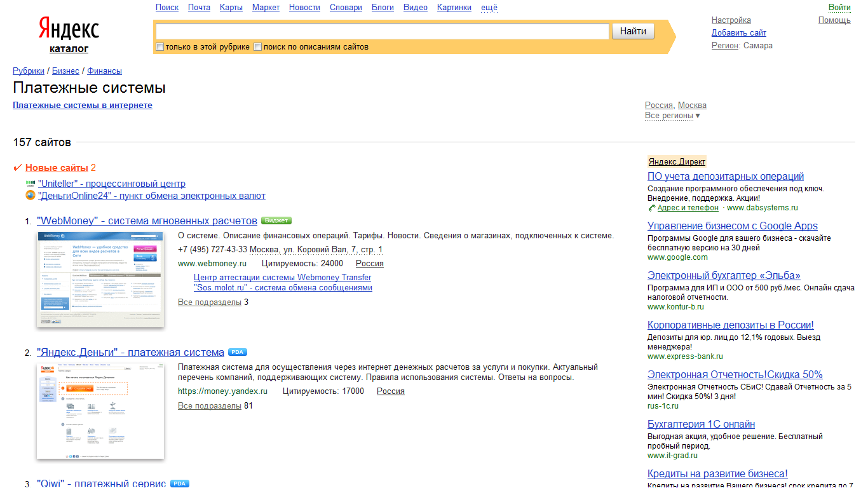Open the Настройка settings link
This screenshot has height=488, width=868.
coord(731,20)
